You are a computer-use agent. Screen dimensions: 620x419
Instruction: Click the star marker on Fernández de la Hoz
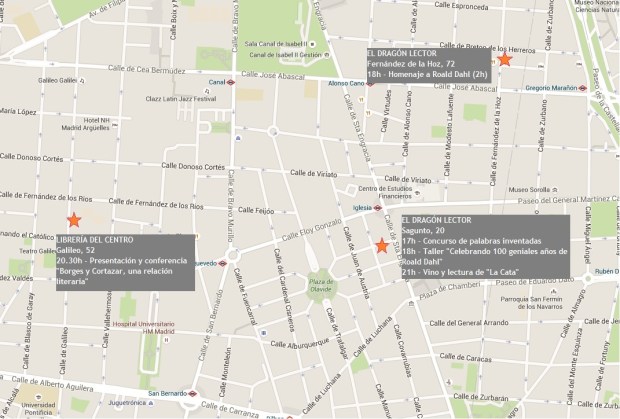click(505, 60)
